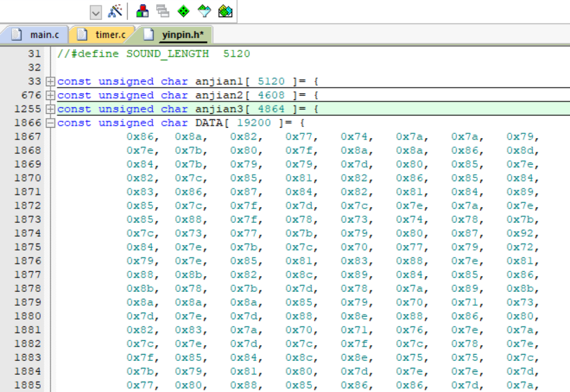Click line number 676
The height and width of the screenshot is (392, 570).
pos(31,95)
